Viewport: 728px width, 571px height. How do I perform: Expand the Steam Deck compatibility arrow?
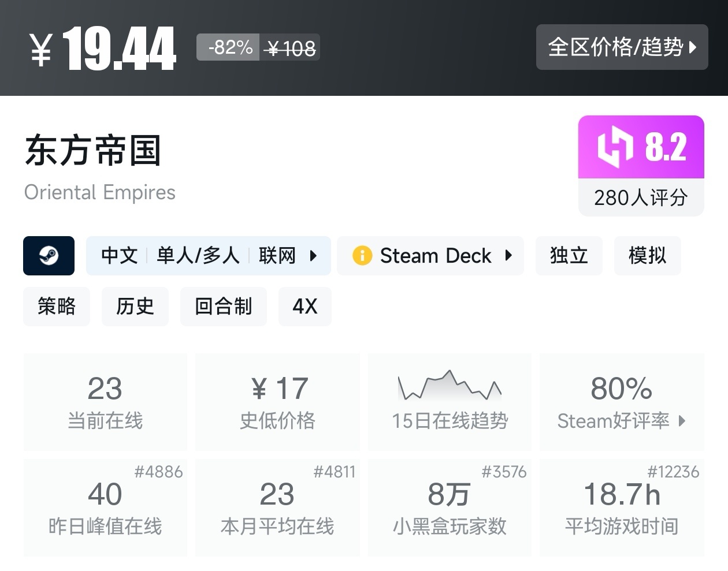pyautogui.click(x=508, y=255)
